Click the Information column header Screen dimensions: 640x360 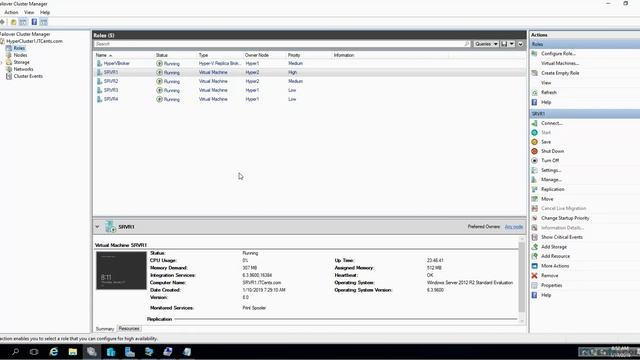click(x=344, y=55)
